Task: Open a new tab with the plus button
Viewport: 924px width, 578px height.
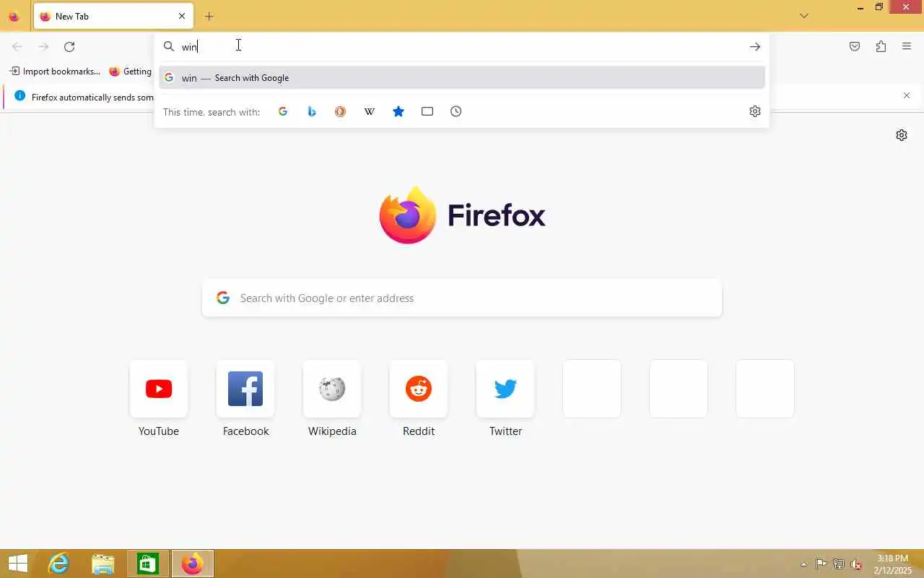Action: point(209,16)
